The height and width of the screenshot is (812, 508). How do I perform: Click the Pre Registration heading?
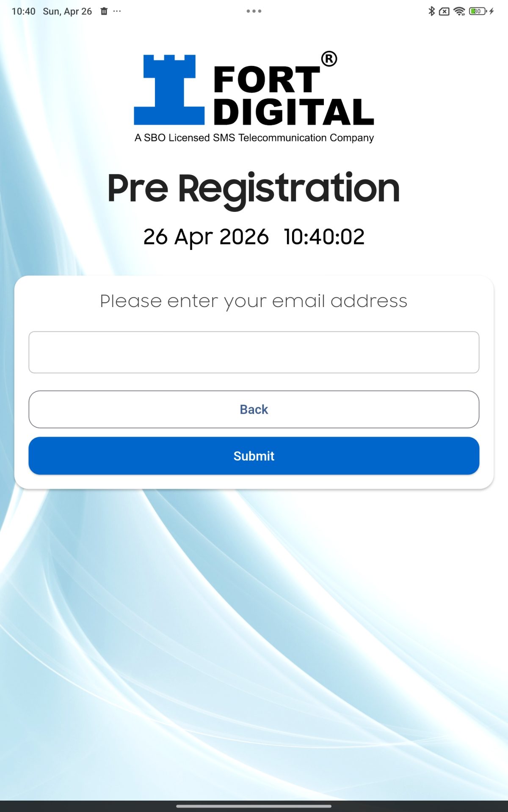pyautogui.click(x=254, y=188)
